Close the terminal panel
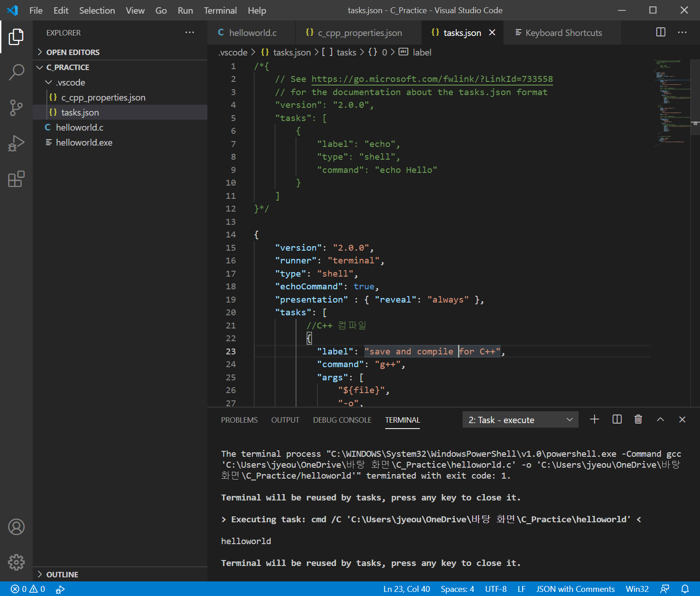The image size is (700, 596). tap(682, 419)
